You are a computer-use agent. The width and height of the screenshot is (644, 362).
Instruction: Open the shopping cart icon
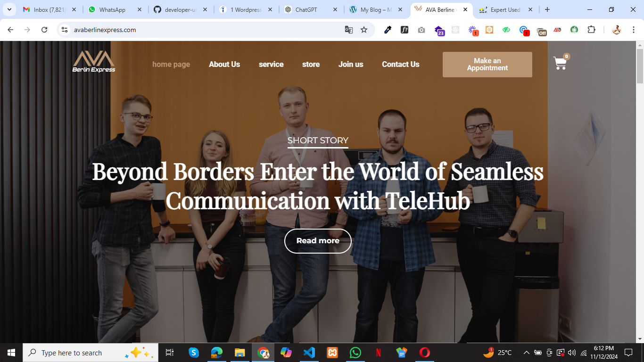[560, 64]
